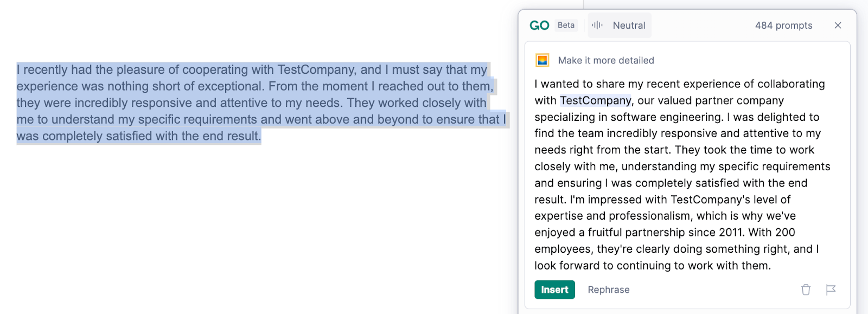Viewport: 868px width, 314px height.
Task: Click Rephrase to regenerate the text
Action: (609, 290)
